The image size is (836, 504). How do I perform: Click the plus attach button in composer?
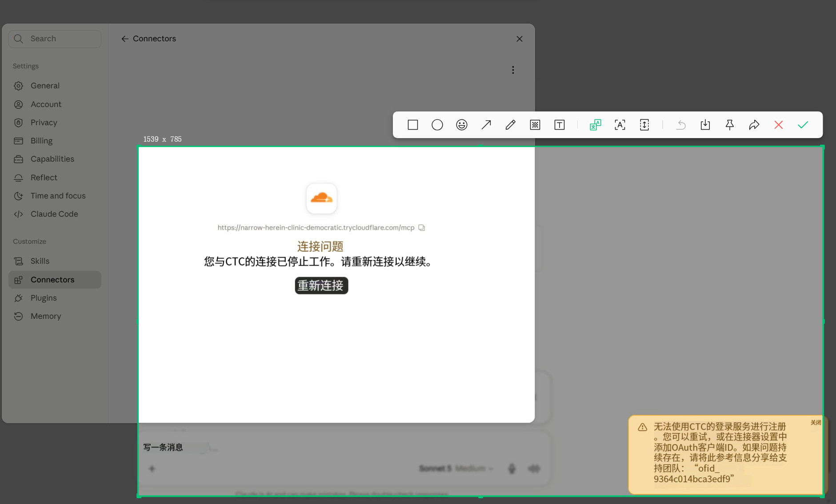[152, 468]
